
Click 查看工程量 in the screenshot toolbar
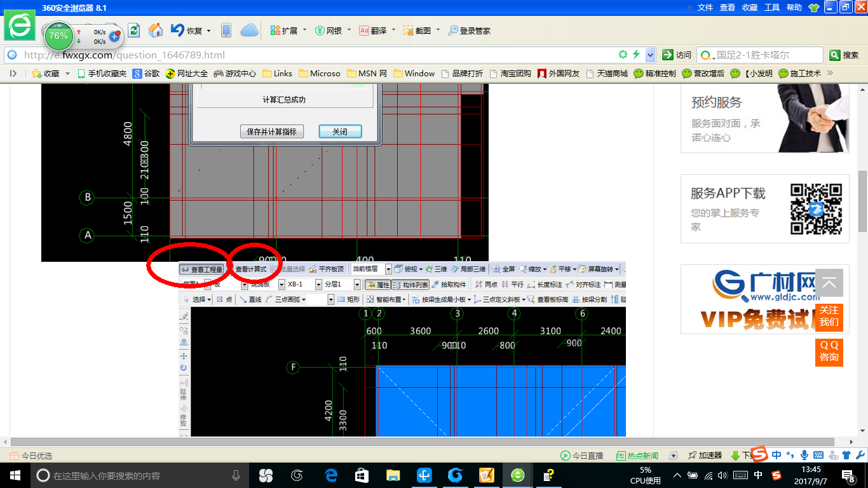click(202, 269)
